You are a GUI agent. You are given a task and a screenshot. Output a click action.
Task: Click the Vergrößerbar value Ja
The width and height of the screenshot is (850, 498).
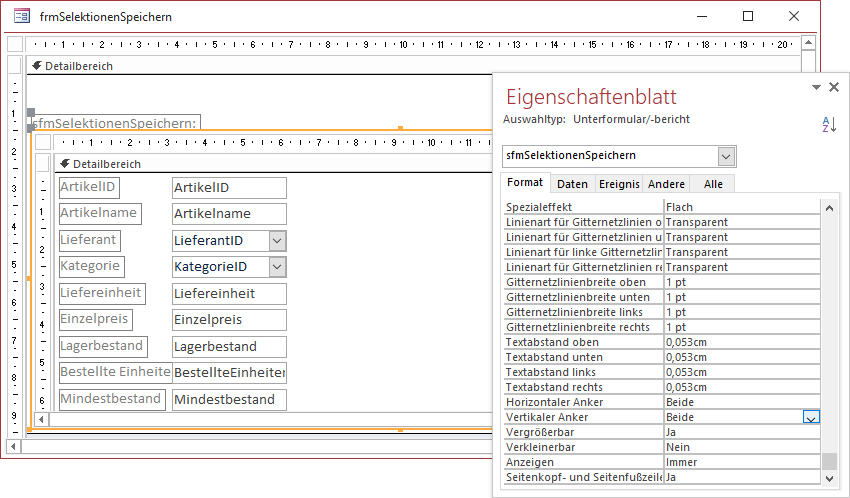742,432
